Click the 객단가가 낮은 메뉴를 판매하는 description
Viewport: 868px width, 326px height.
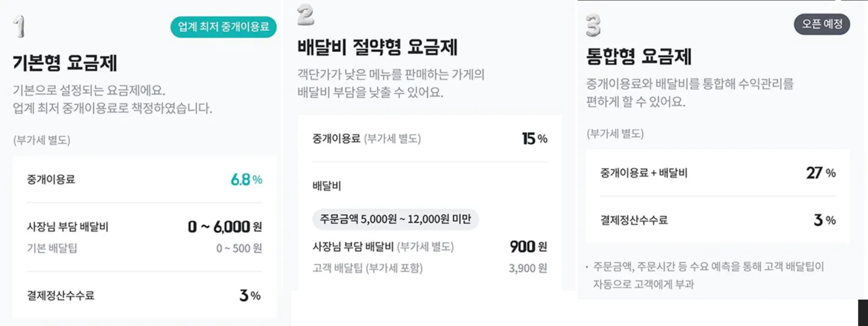391,74
